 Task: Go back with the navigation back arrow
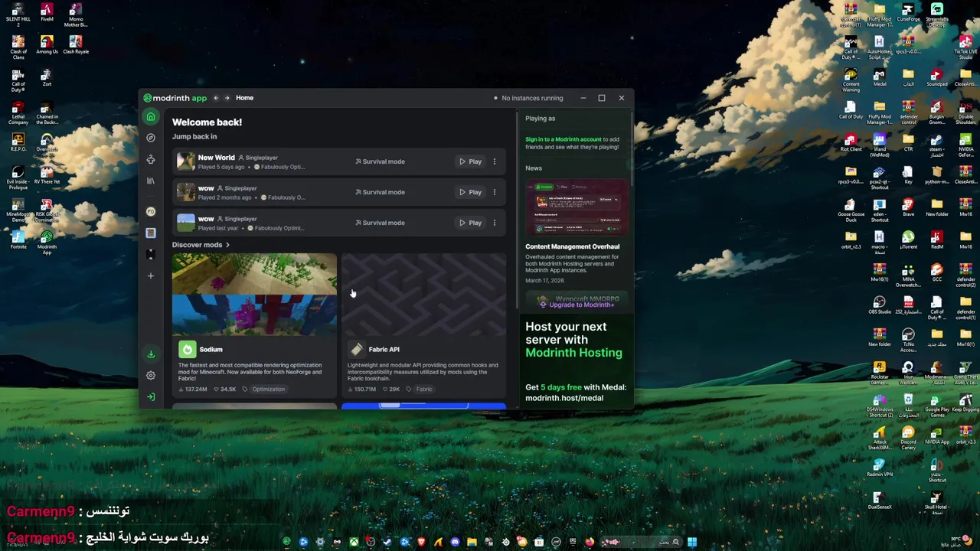click(x=216, y=98)
